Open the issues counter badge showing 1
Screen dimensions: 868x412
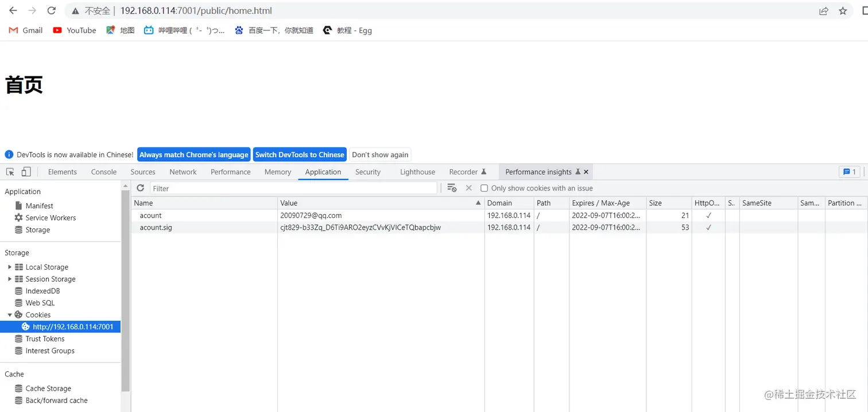[x=848, y=172]
